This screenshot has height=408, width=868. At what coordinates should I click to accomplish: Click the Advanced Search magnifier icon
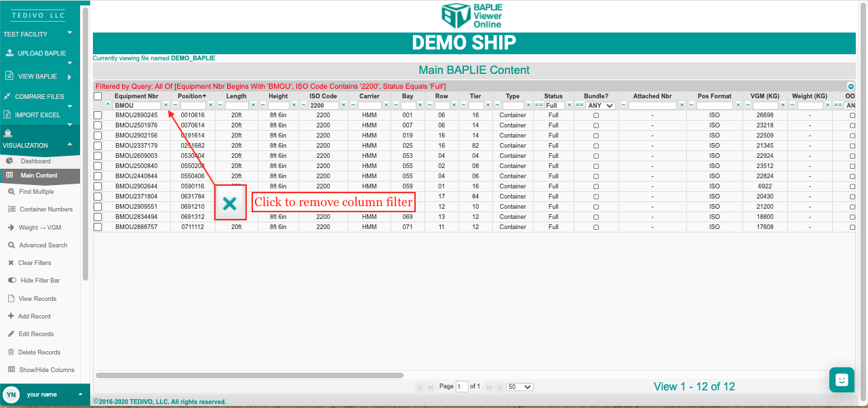(12, 245)
